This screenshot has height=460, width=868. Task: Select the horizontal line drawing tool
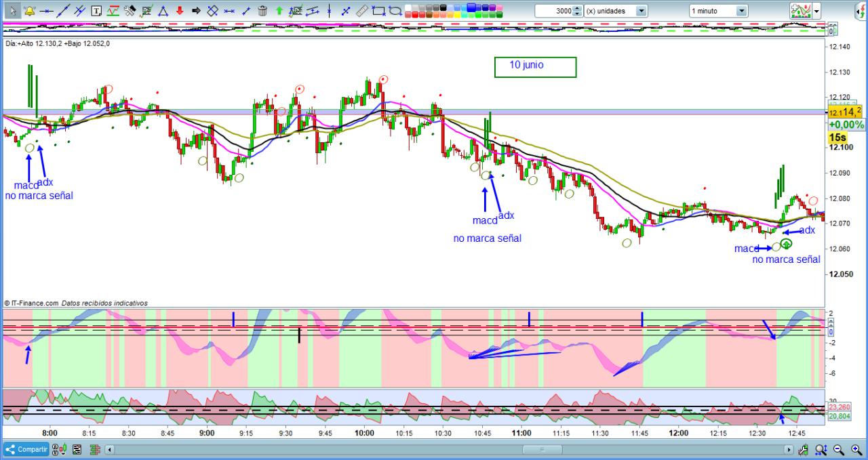coord(46,11)
